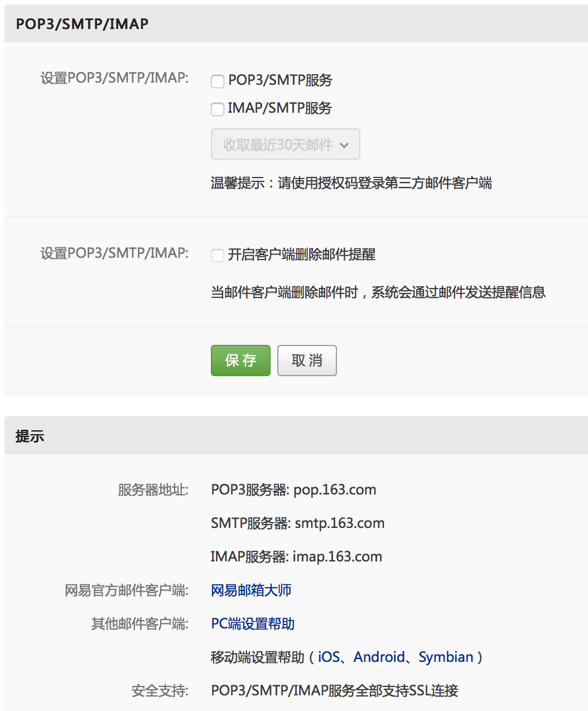Viewport: 588px width, 711px height.
Task: Tick the IMAP/SMTP服务 checkbox
Action: pos(218,109)
